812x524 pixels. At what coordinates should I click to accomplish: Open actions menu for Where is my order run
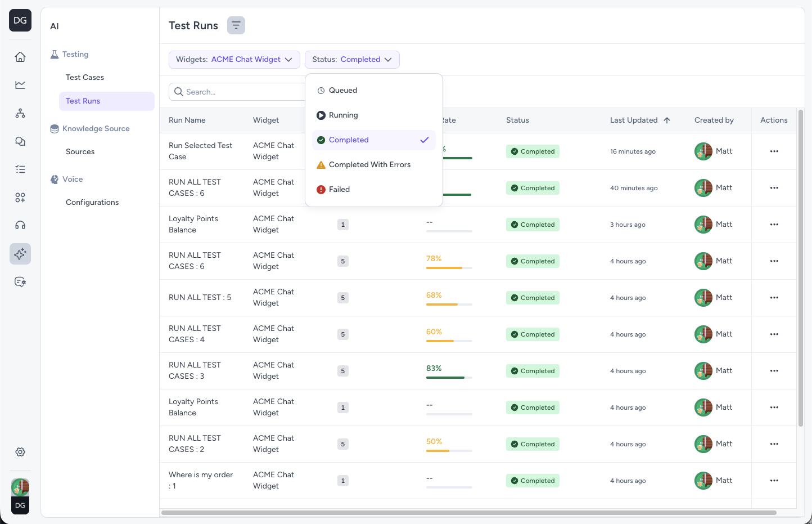774,481
